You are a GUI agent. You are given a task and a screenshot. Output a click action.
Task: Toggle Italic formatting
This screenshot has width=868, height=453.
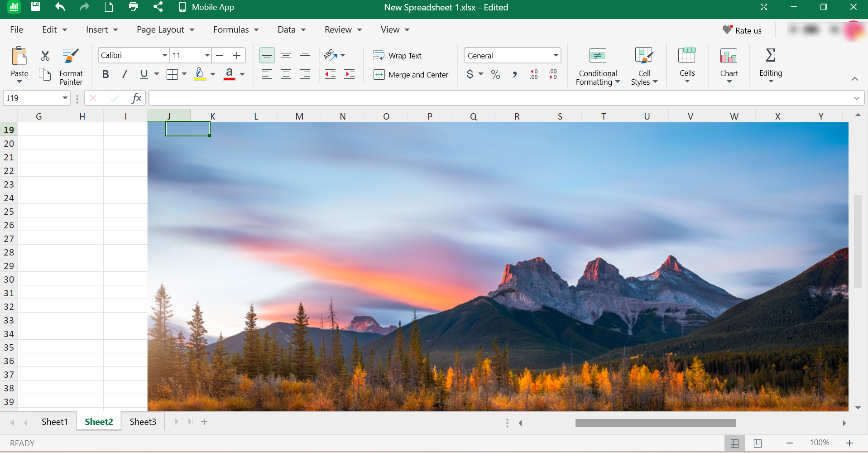[x=125, y=74]
